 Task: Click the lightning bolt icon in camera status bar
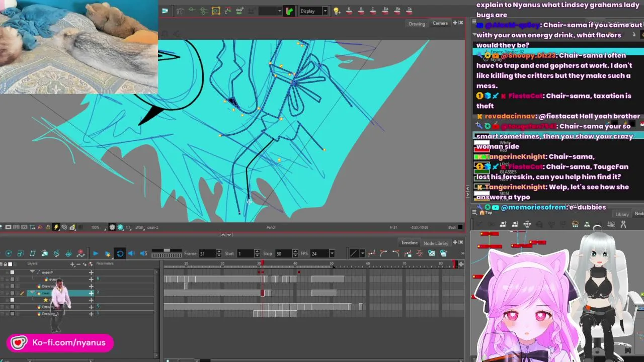[x=56, y=227]
